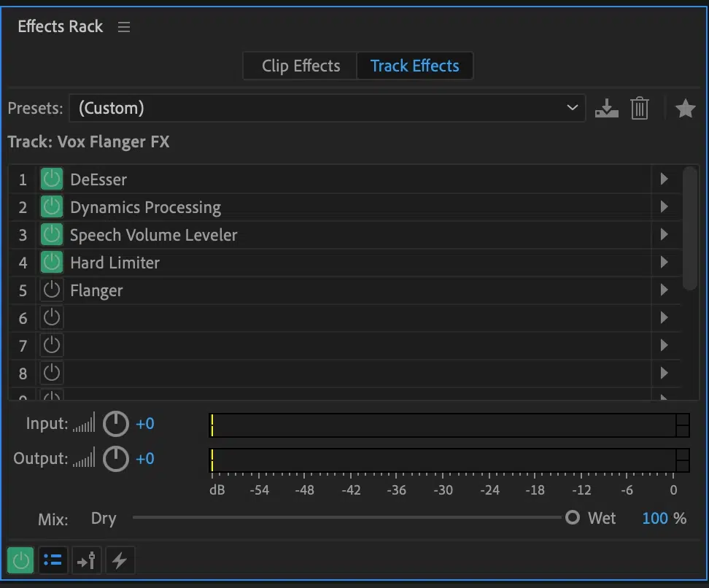Select the Track Effects tab

click(x=414, y=66)
